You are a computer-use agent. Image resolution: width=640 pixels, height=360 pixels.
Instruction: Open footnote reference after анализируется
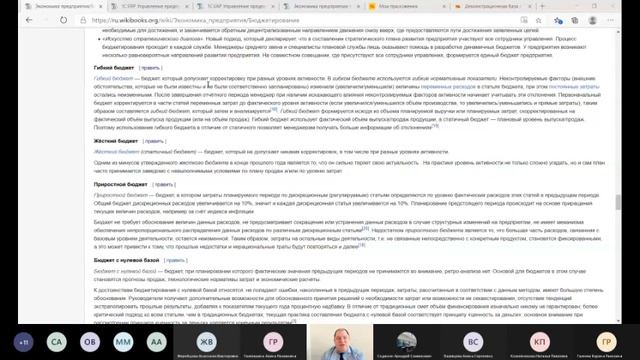tap(274, 109)
